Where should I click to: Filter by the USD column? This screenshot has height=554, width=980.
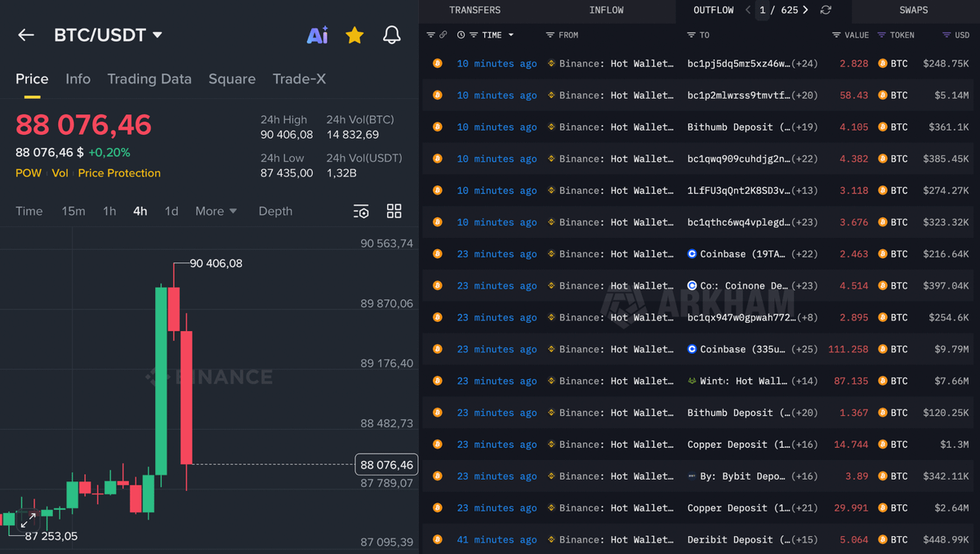point(947,35)
